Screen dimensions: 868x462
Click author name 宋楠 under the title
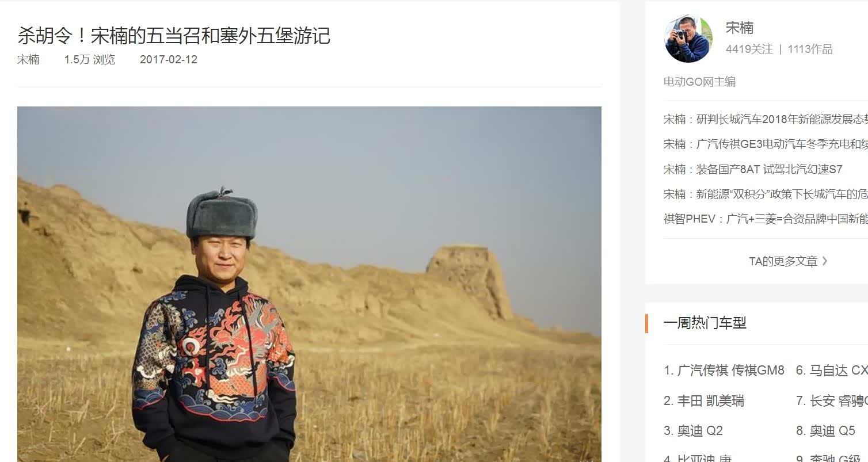tap(28, 59)
